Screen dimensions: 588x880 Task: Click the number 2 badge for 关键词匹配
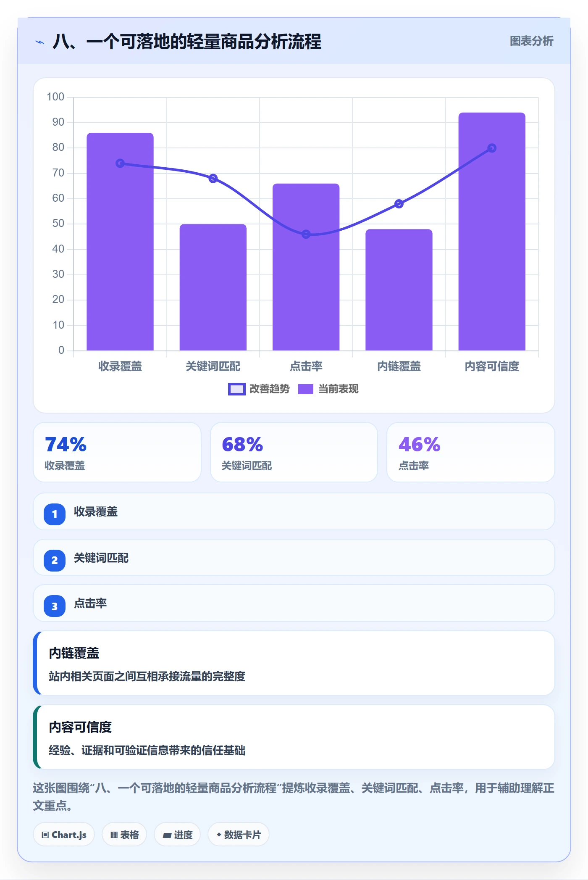point(55,560)
